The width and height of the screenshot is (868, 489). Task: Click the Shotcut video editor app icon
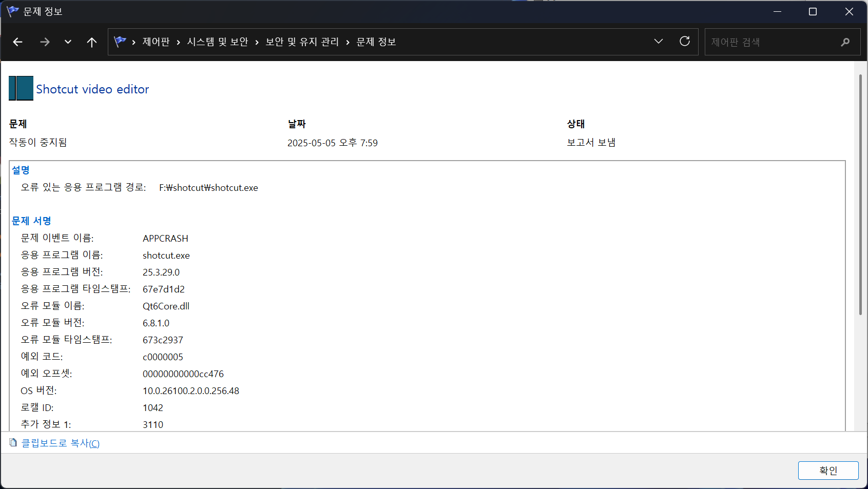[21, 88]
